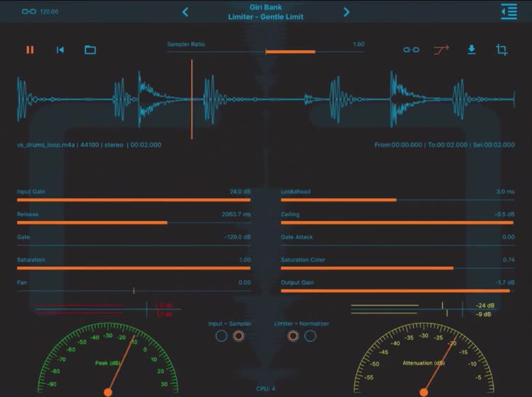Go to next preset with right chevron
The width and height of the screenshot is (532, 397).
[x=346, y=12]
